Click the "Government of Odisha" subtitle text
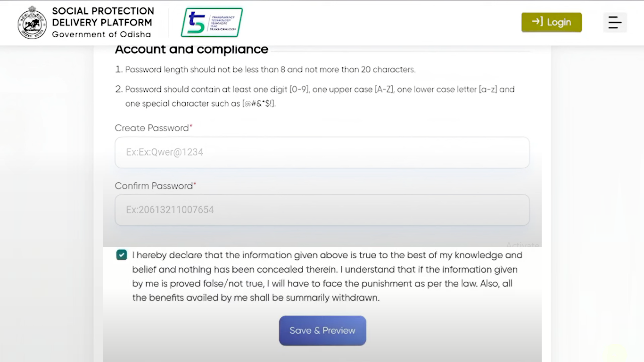Image resolution: width=644 pixels, height=362 pixels. click(101, 34)
